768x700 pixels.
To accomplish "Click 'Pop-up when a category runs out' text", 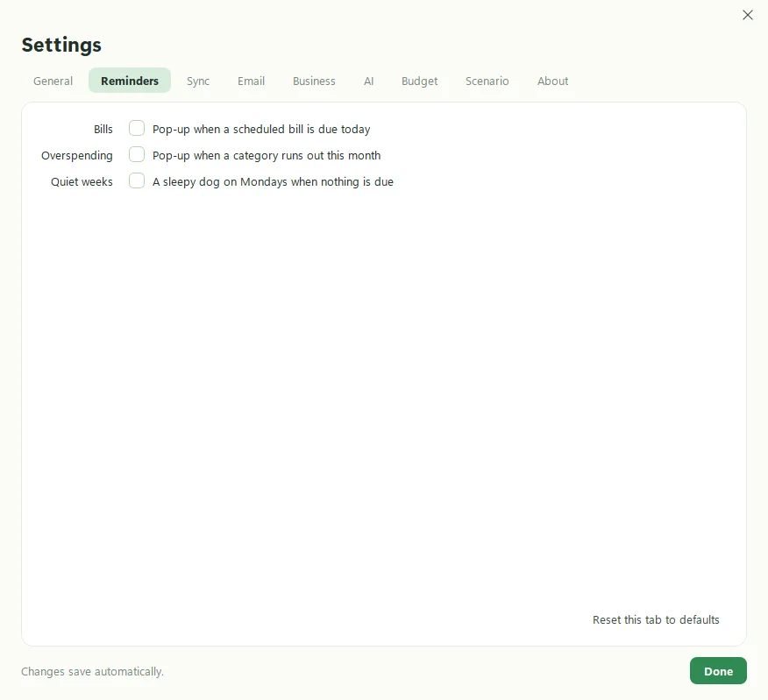I will point(267,156).
